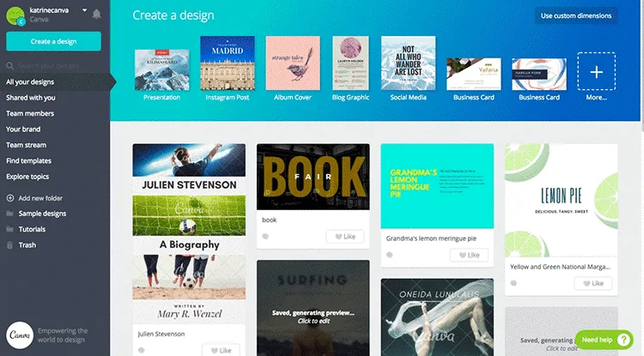This screenshot has height=356, width=644.
Task: Click the More plus box
Action: tap(597, 71)
